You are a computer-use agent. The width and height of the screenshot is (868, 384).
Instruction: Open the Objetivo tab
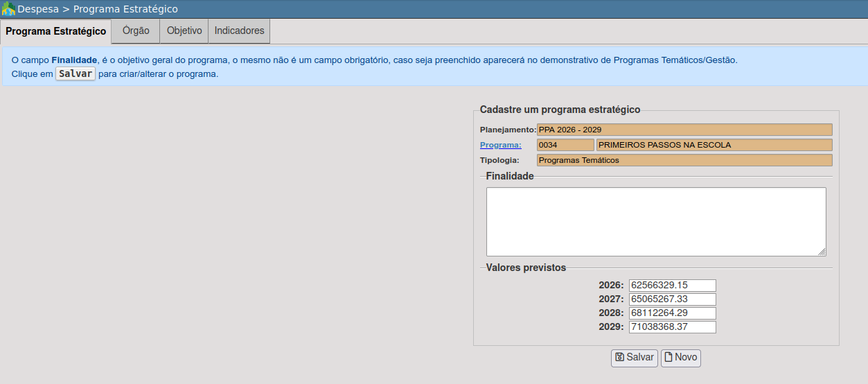click(184, 31)
